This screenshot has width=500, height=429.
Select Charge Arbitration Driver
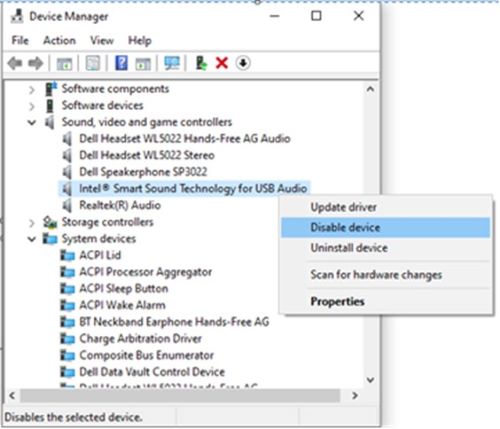pyautogui.click(x=140, y=339)
